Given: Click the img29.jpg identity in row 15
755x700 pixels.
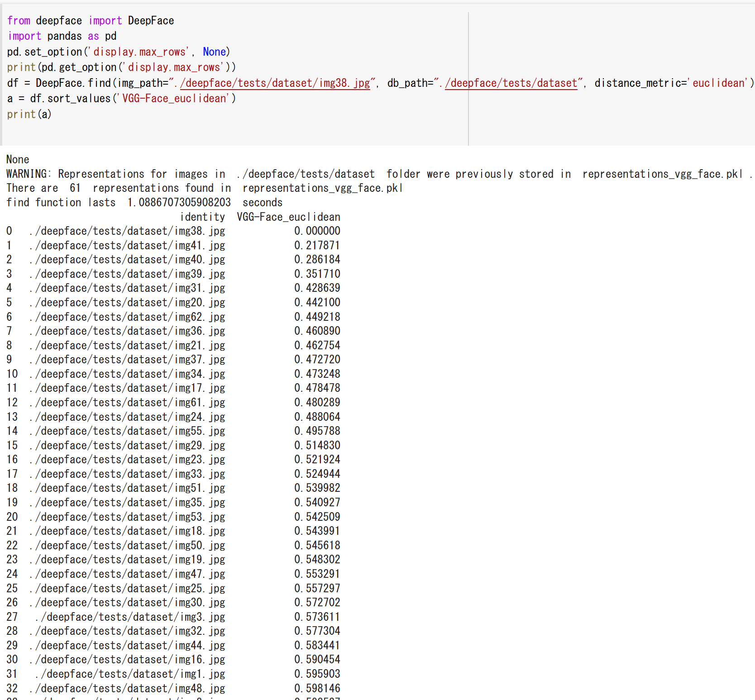Looking at the screenshot, I should click(127, 446).
